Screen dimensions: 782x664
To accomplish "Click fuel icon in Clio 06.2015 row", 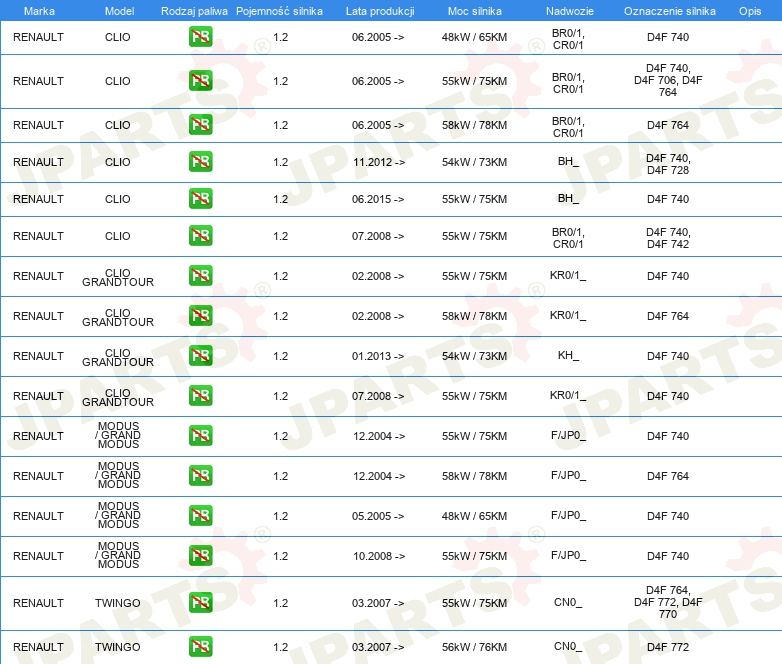I will click(200, 198).
